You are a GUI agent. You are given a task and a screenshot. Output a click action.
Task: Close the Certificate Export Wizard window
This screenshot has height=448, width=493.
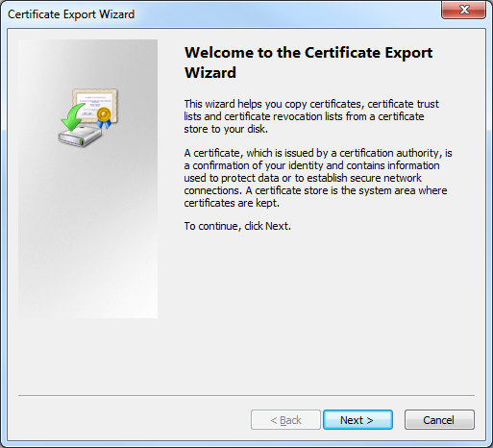463,10
